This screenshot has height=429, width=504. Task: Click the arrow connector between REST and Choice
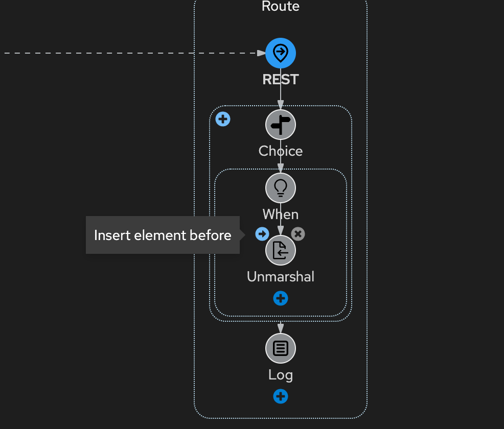[x=281, y=97]
